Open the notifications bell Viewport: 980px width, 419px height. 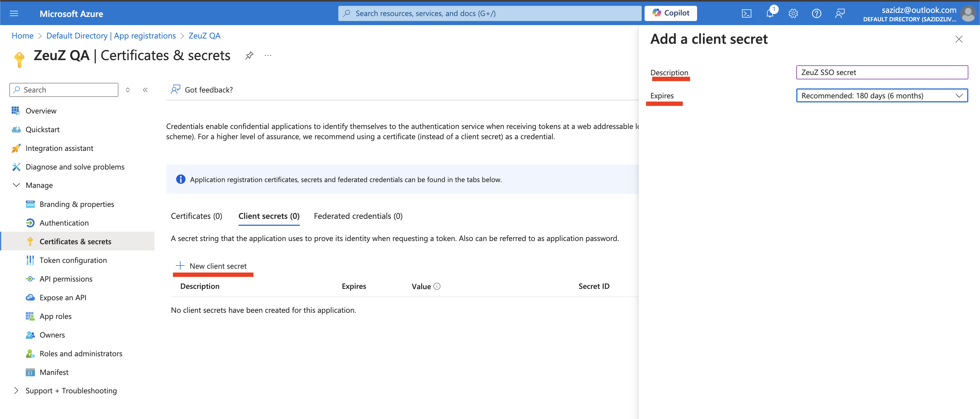[770, 14]
